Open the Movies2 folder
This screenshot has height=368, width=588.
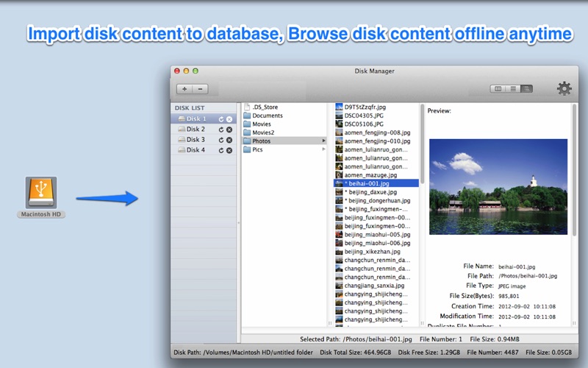point(284,132)
